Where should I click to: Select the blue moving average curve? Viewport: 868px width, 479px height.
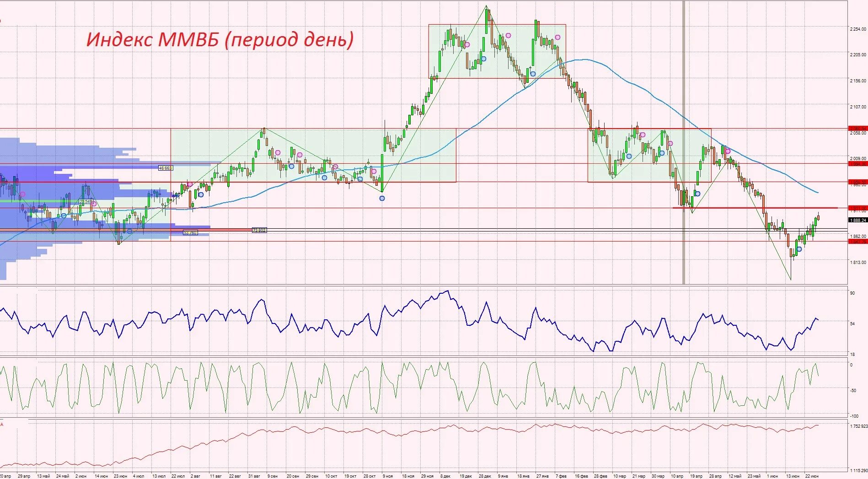click(585, 59)
